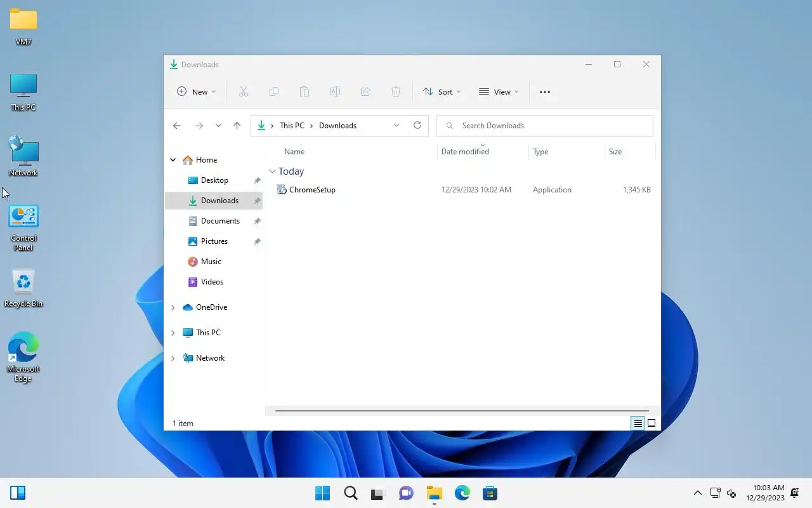Select This PC desktop icon
This screenshot has height=508, width=812.
coord(23,92)
